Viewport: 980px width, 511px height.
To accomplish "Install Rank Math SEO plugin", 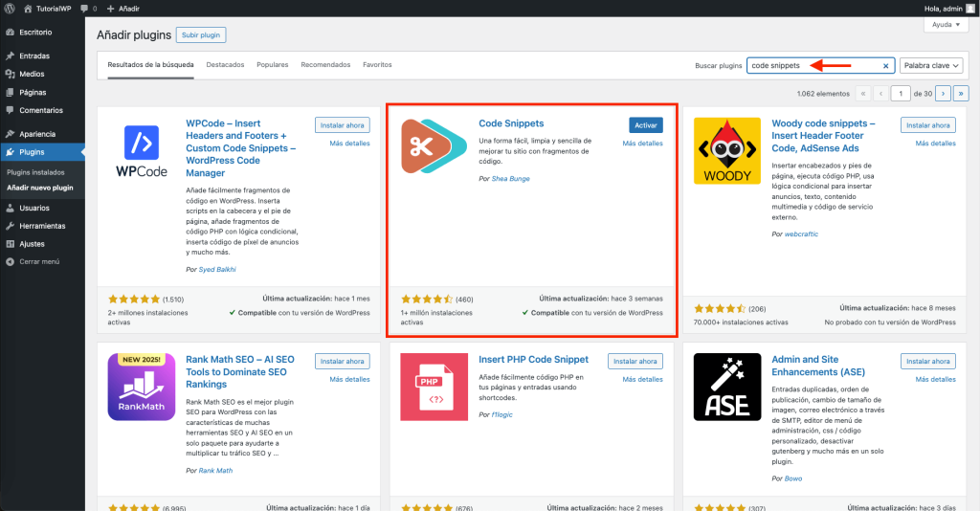I will (x=342, y=362).
